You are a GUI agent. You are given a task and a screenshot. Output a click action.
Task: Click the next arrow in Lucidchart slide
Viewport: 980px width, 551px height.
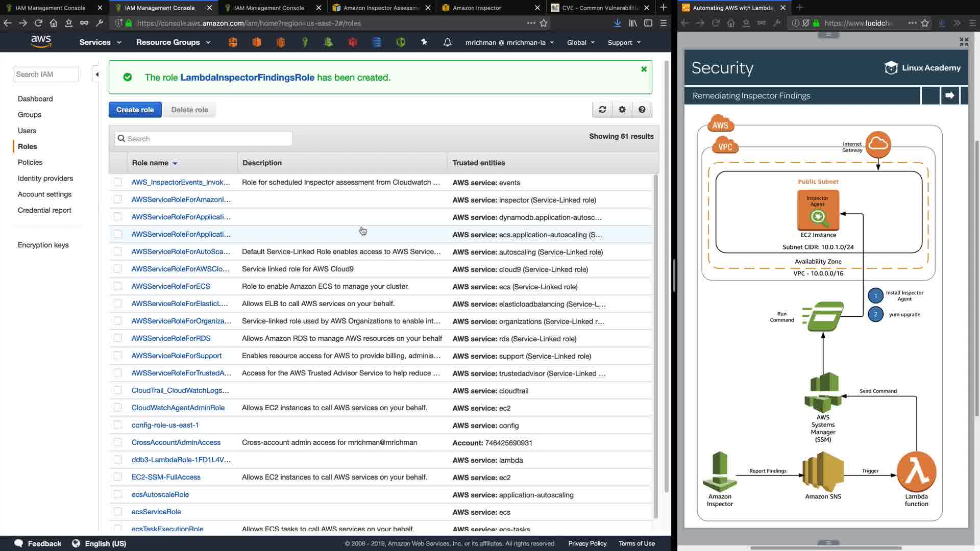(x=949, y=95)
